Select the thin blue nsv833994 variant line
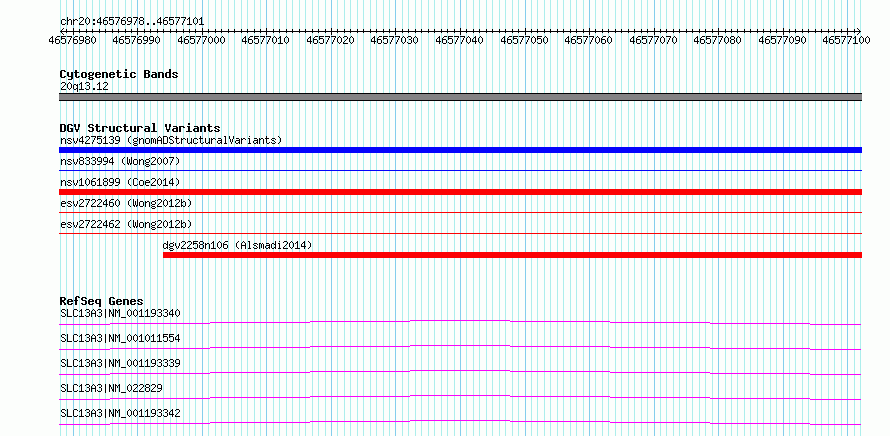The height and width of the screenshot is (436, 890). tap(460, 170)
